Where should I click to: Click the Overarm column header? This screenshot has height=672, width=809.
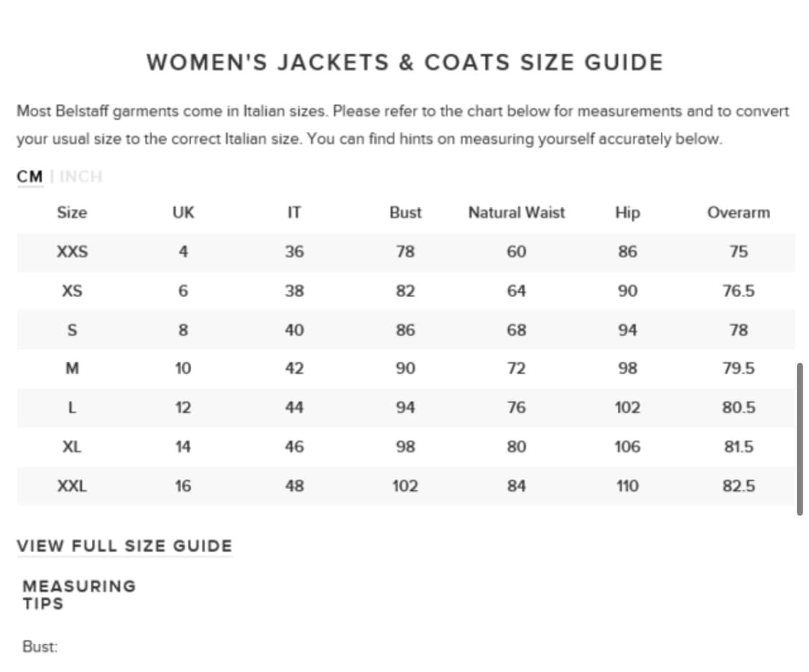point(739,213)
